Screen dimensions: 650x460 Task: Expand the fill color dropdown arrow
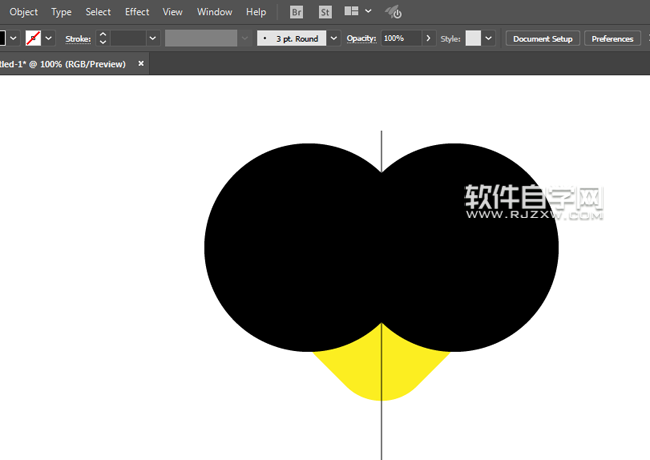(14, 38)
